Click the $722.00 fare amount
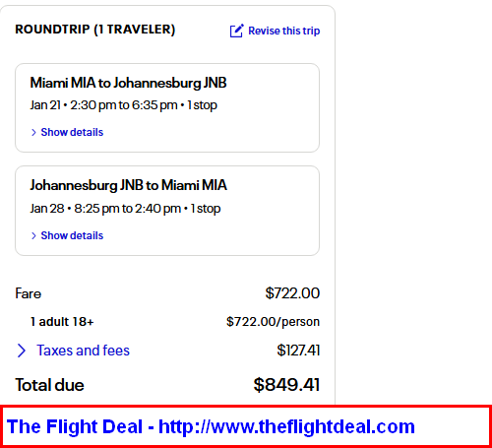 coord(292,293)
